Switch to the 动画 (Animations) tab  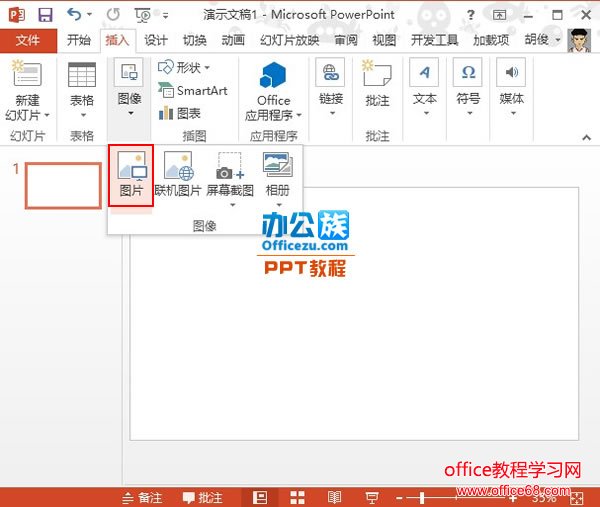(233, 40)
